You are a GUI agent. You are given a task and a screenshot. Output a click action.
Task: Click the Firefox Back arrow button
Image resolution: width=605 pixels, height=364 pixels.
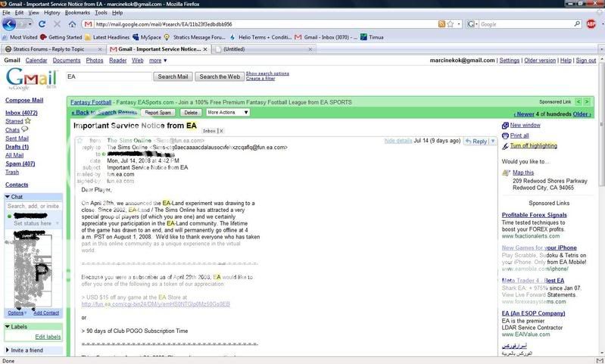click(x=9, y=24)
